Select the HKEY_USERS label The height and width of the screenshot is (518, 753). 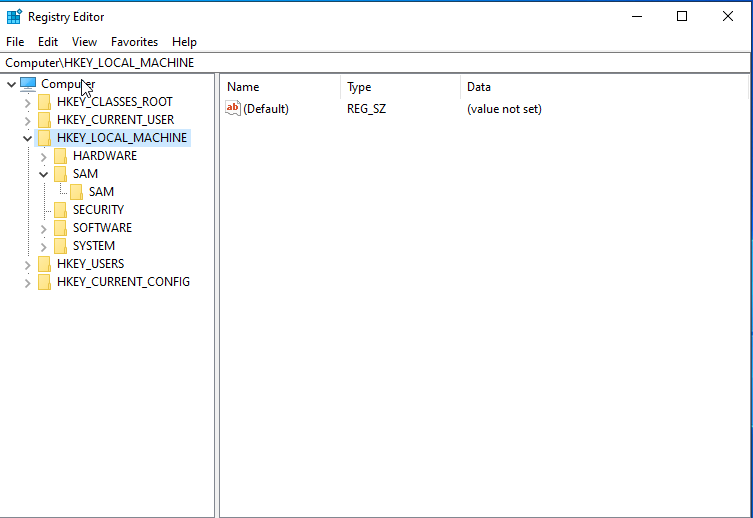point(90,264)
